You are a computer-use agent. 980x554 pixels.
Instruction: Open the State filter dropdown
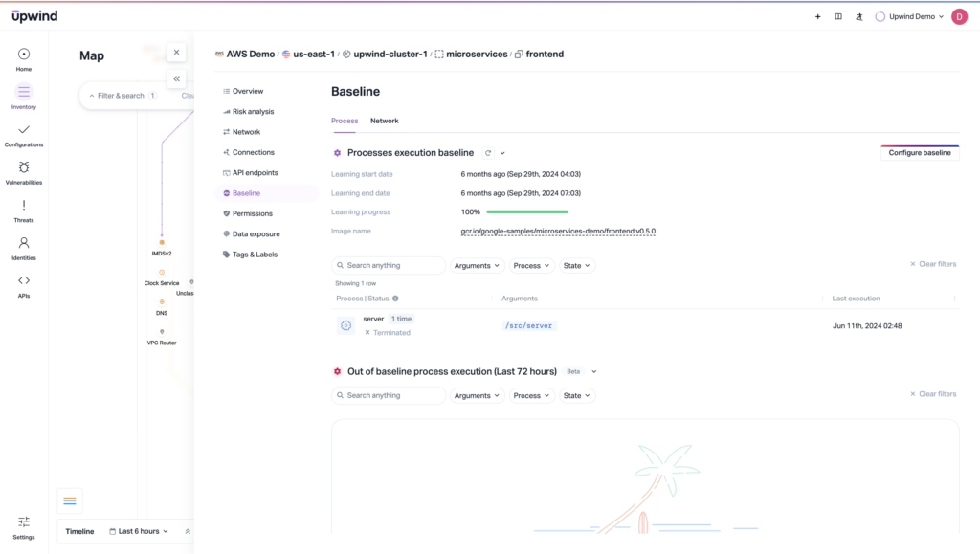tap(576, 265)
